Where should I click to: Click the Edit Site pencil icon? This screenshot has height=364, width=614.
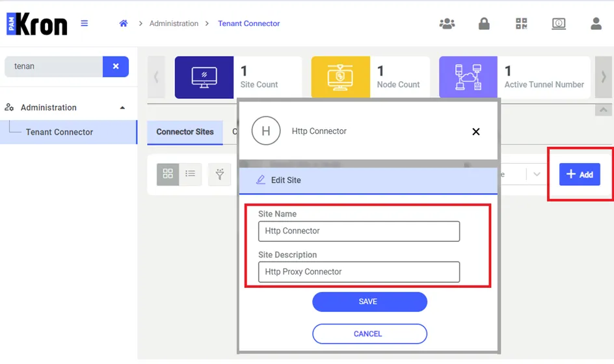click(x=260, y=180)
